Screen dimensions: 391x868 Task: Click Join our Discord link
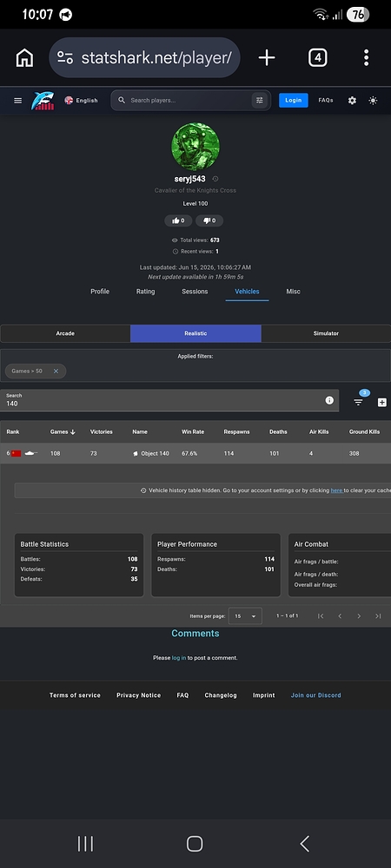coord(315,695)
